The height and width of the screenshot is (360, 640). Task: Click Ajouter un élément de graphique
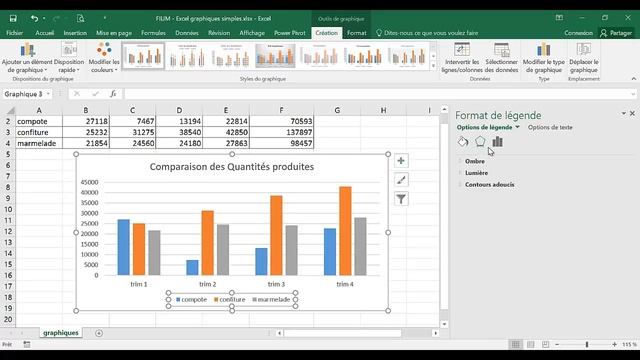(27, 58)
